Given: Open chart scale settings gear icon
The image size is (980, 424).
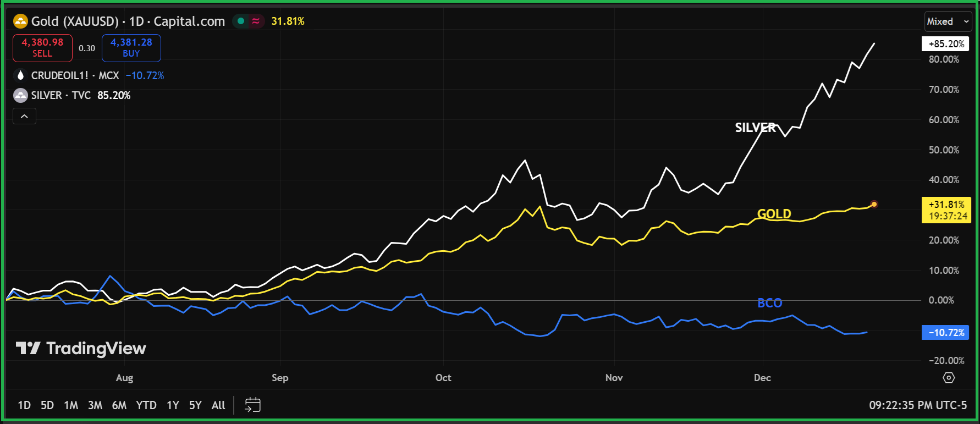Looking at the screenshot, I should (x=949, y=378).
